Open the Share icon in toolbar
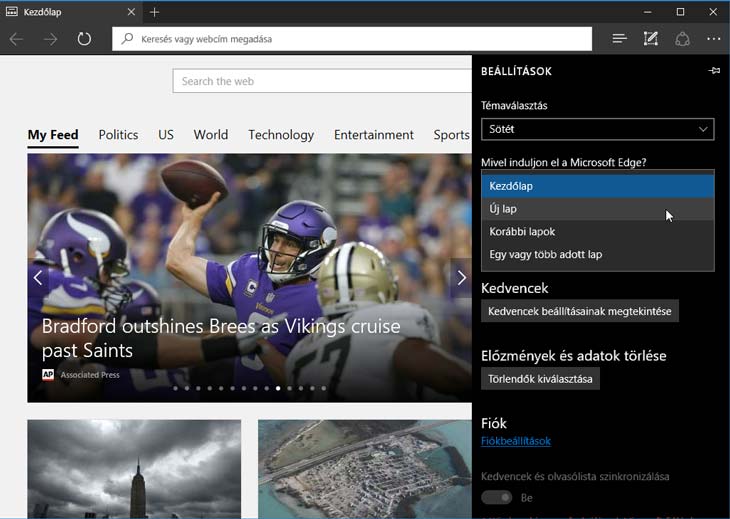 (682, 39)
